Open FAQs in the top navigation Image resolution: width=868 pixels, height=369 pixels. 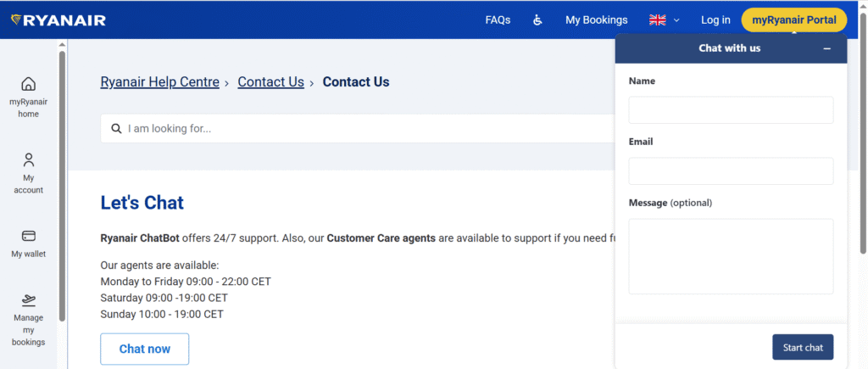498,20
